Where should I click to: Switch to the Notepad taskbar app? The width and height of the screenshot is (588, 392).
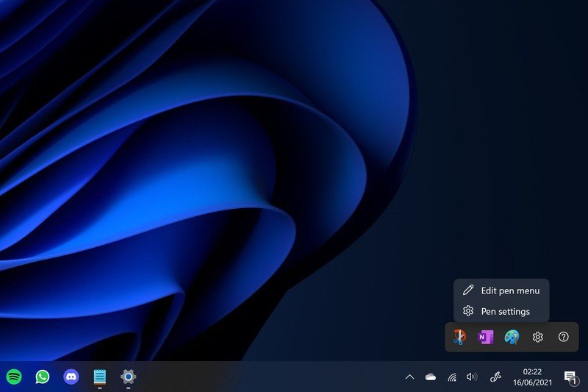click(x=100, y=377)
